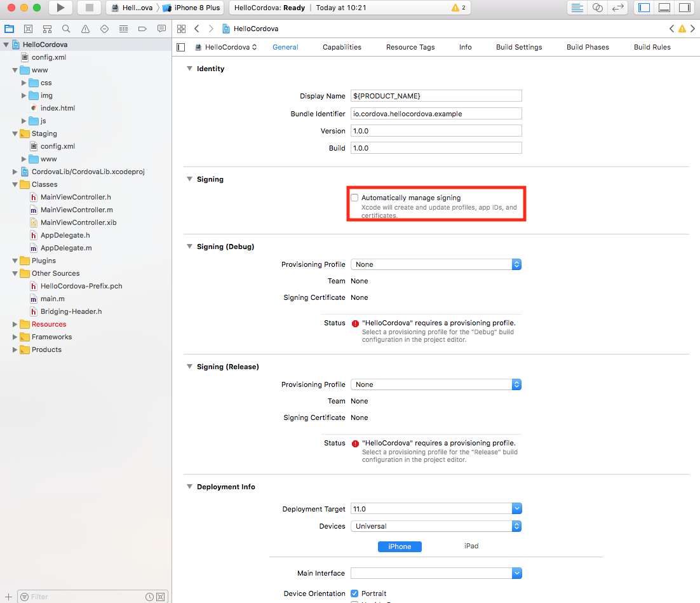Select index.html in navigator
This screenshot has height=603, width=700.
(58, 108)
